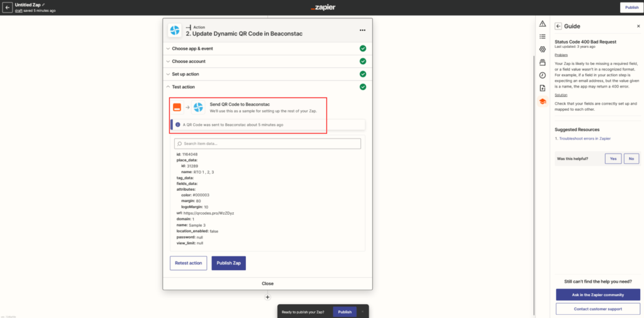Click green check beside Set up action
The image size is (644, 318).
point(363,74)
